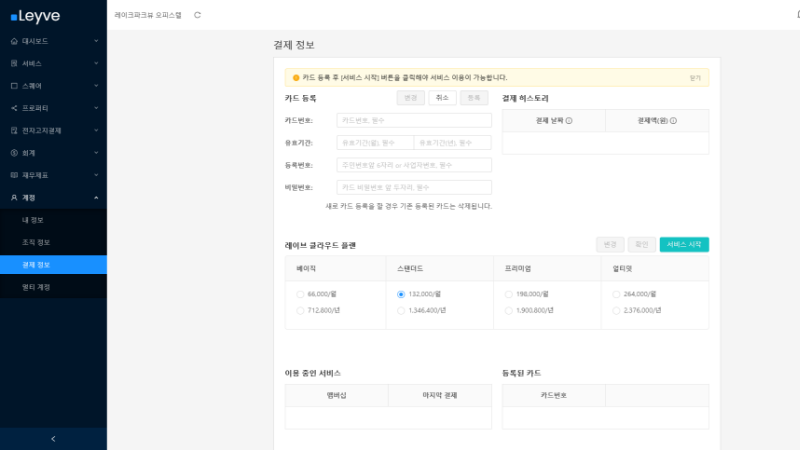Image resolution: width=800 pixels, height=450 pixels.
Task: Select the 스탠다드 132,000/월 plan
Action: coord(401,294)
